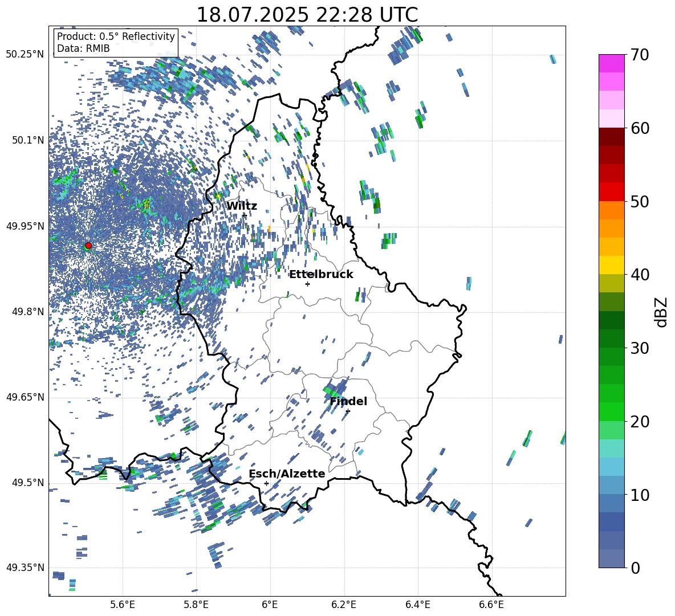The image size is (675, 616).
Task: Click the dBZ colorbar label
Action: tap(662, 312)
